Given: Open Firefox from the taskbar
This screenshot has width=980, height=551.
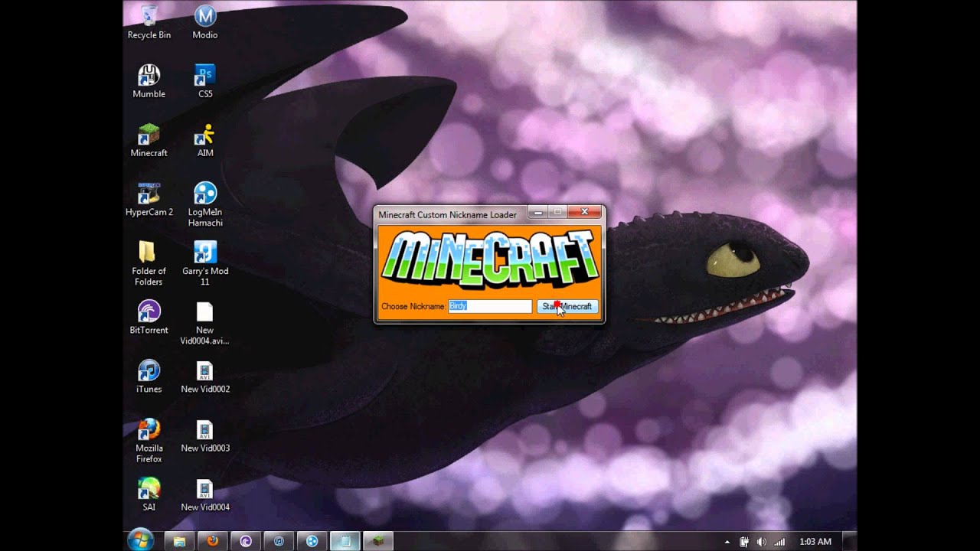Looking at the screenshot, I should [x=212, y=541].
